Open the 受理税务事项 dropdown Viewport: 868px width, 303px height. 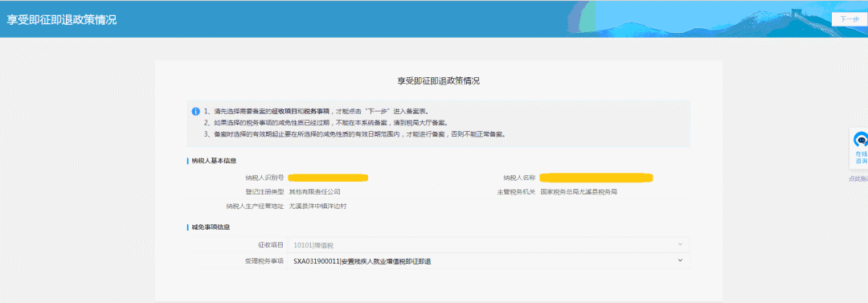[489, 261]
